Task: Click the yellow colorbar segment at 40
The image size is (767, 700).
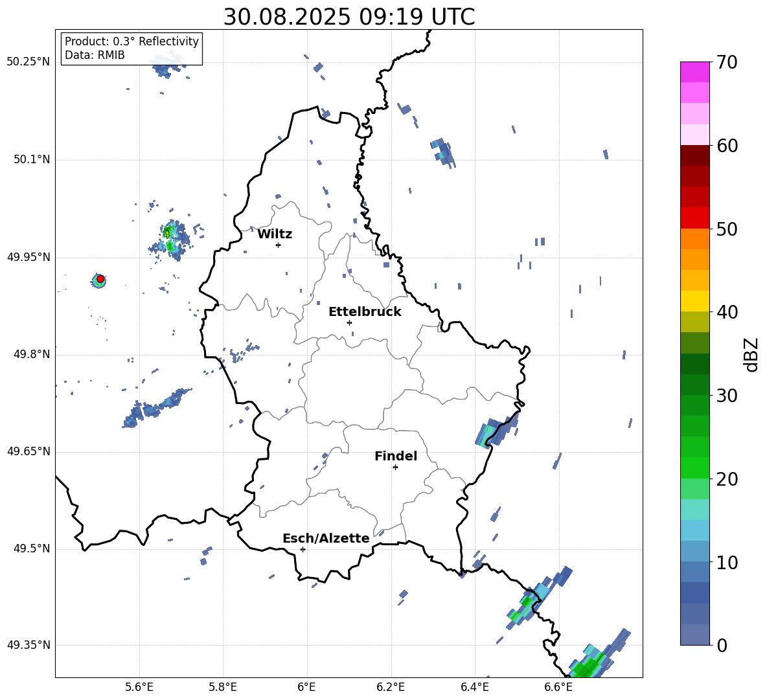Action: point(694,301)
